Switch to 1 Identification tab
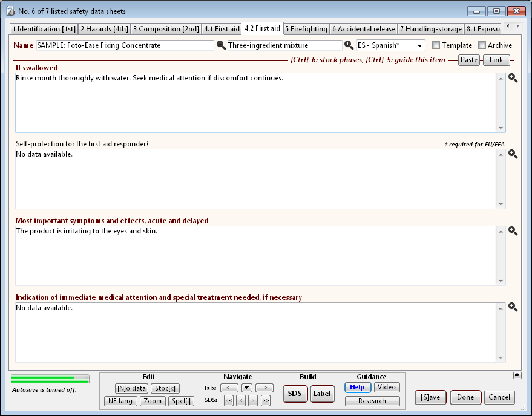Screen dimensions: 532x416 44,29
